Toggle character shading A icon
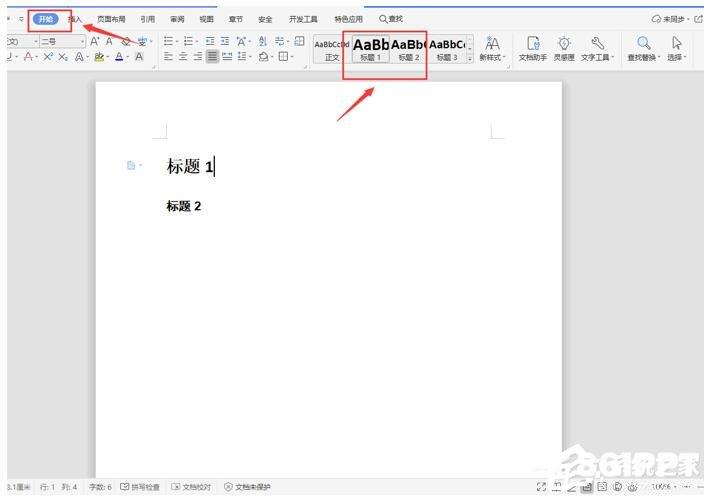The height and width of the screenshot is (499, 709). point(139,57)
